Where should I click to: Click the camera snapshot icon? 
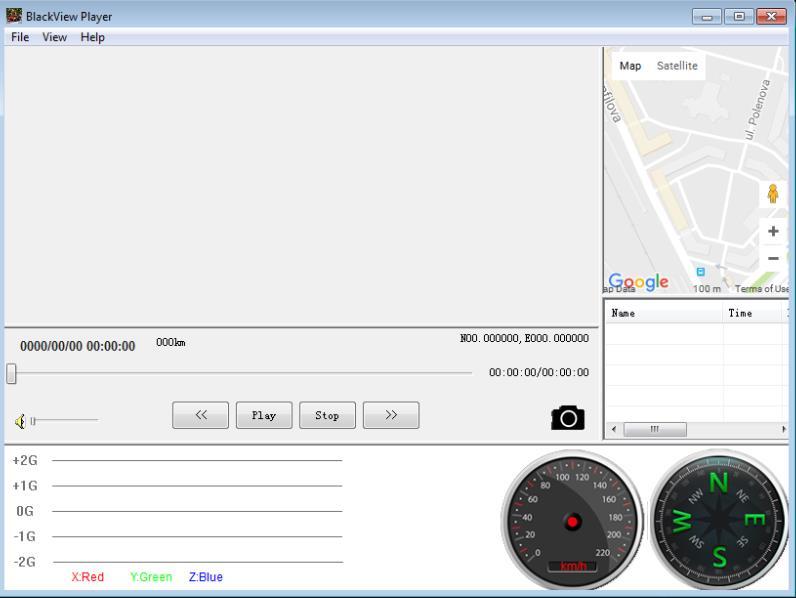pos(568,418)
